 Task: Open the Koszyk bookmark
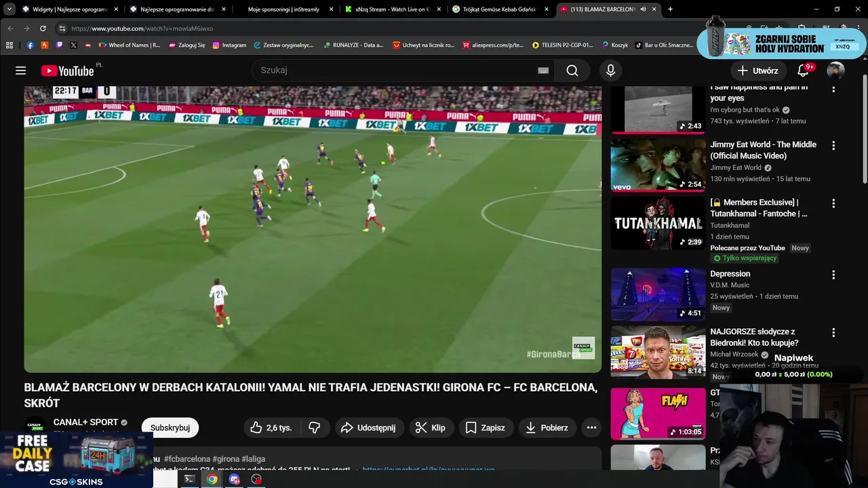(615, 45)
